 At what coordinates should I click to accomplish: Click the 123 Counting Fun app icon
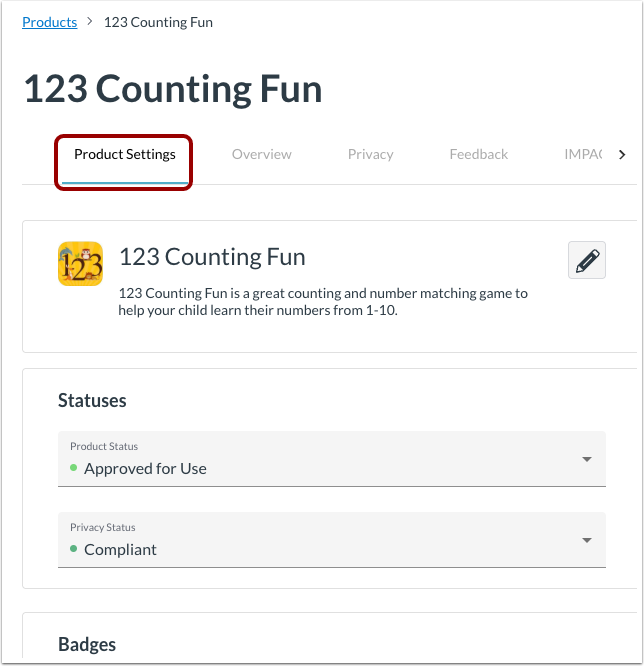click(80, 263)
